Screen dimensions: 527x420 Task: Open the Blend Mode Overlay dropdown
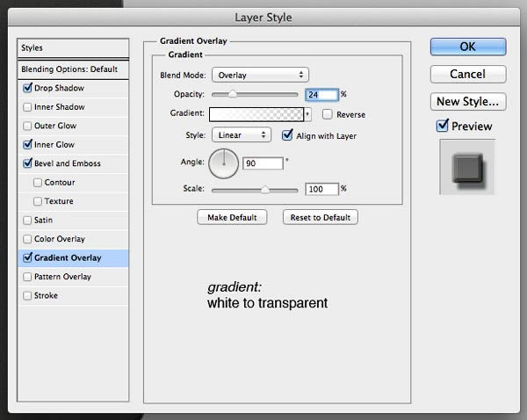click(x=260, y=75)
